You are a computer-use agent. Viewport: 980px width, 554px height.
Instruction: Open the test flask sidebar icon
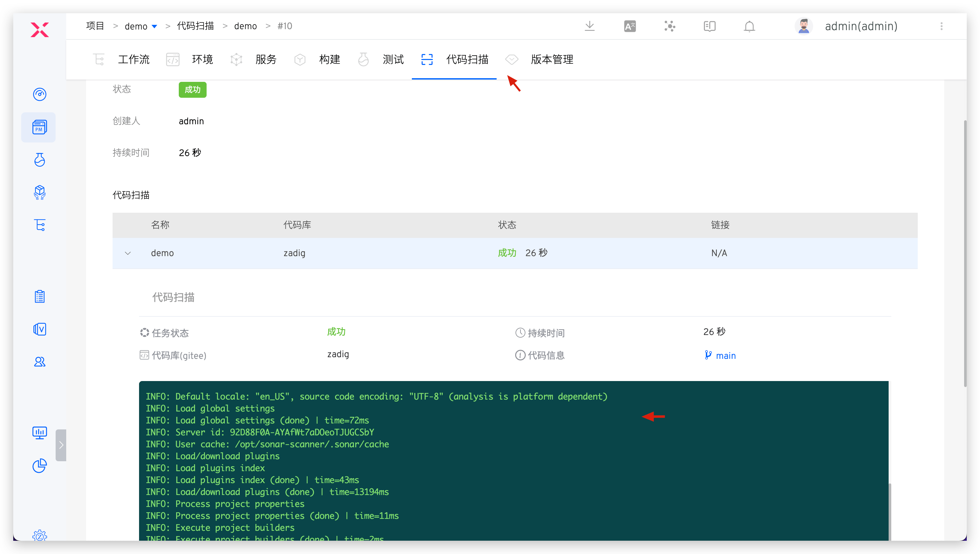coord(40,160)
